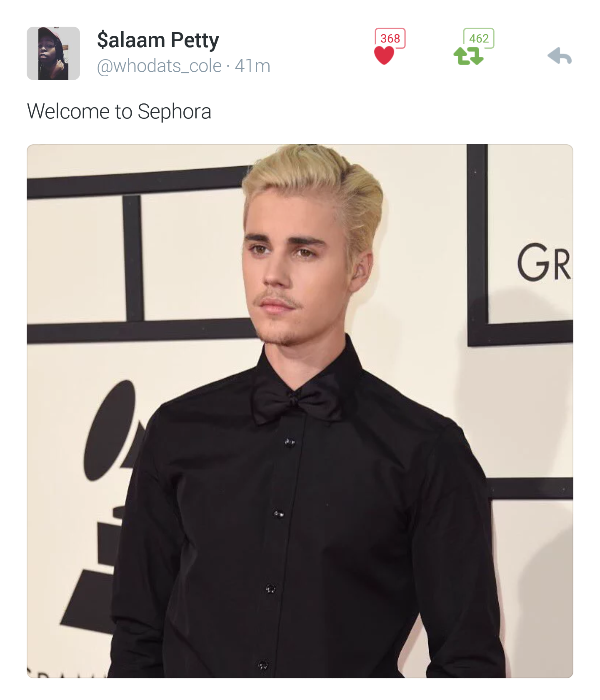Open $alaam Petty's profile avatar
The width and height of the screenshot is (600, 700).
click(x=53, y=53)
